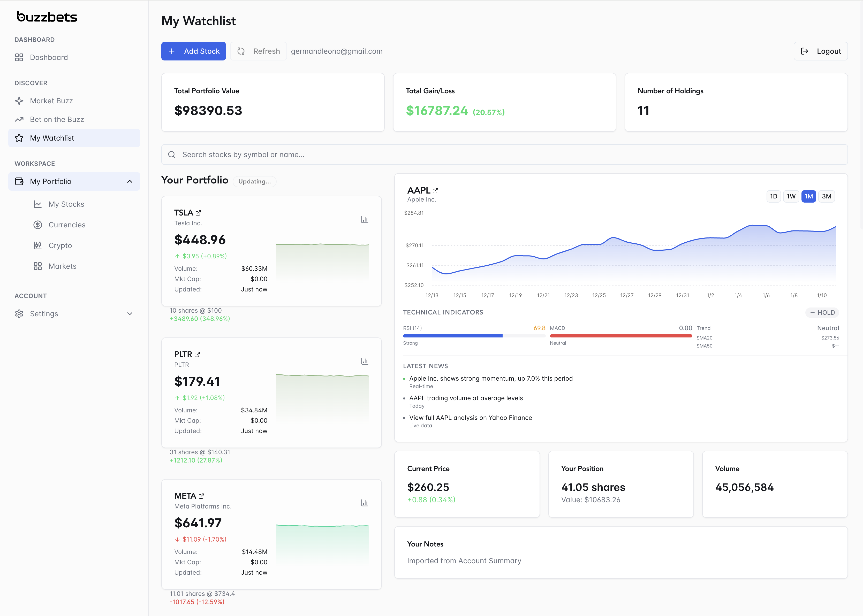Select the Crypto bar chart icon
The width and height of the screenshot is (863, 616).
click(x=37, y=245)
